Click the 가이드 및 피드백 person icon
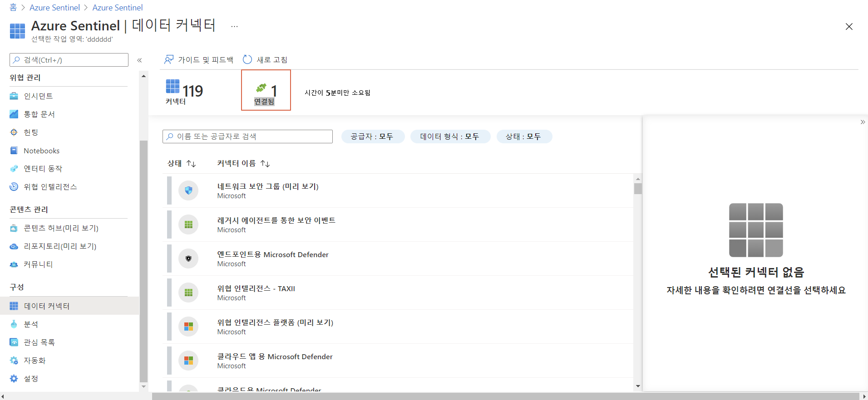 pyautogui.click(x=169, y=59)
